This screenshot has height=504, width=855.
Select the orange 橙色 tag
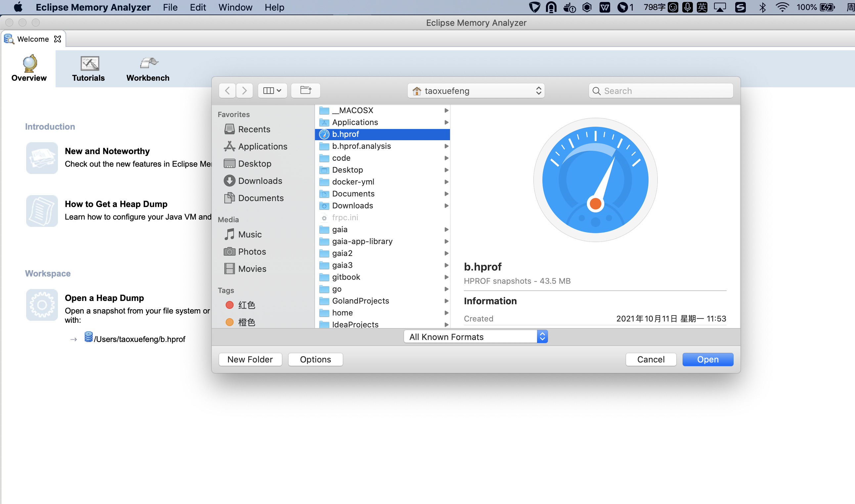click(x=240, y=322)
